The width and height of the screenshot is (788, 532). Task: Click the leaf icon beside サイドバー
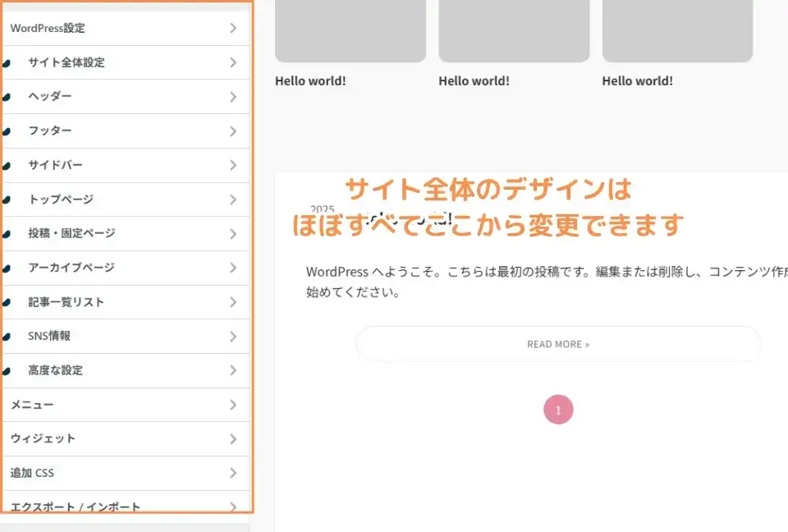[7, 166]
